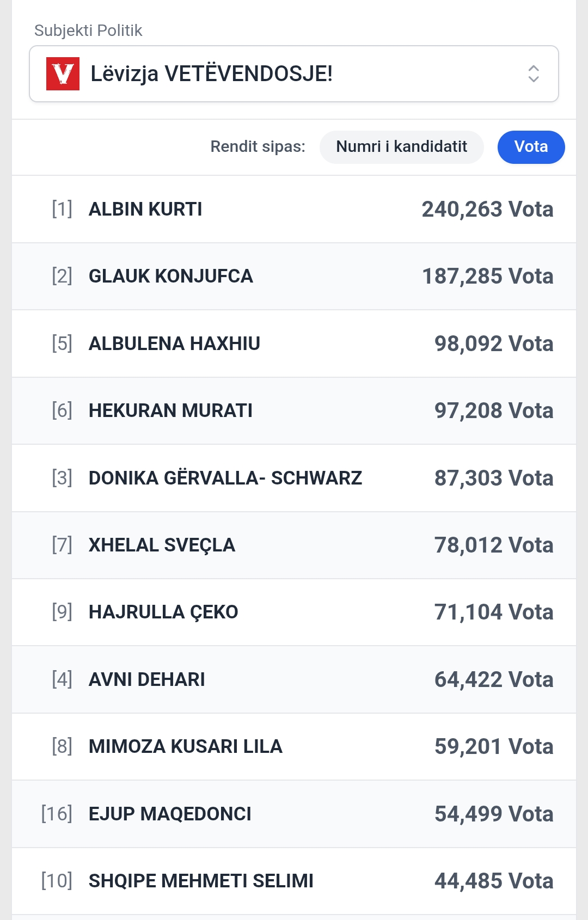Click the 187,285 Vota count
This screenshot has width=588, height=920.
click(487, 276)
